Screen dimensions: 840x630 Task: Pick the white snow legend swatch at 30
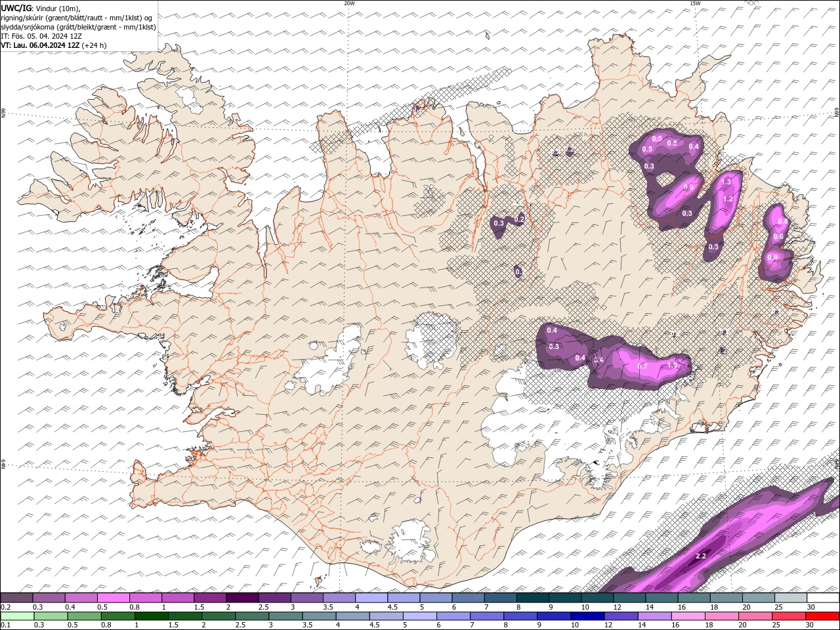(x=823, y=598)
